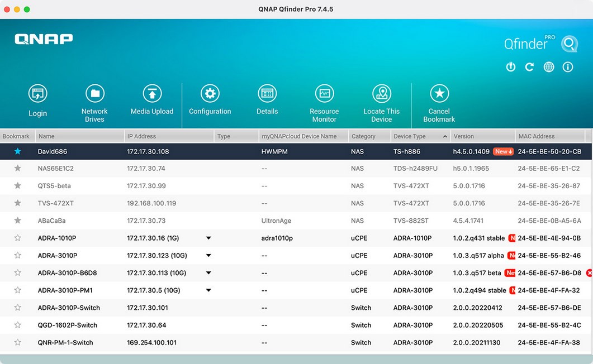Screen dimensions: 593x364
Task: Click update badge on 1.0.3.q517 beta version
Action: tap(510, 273)
